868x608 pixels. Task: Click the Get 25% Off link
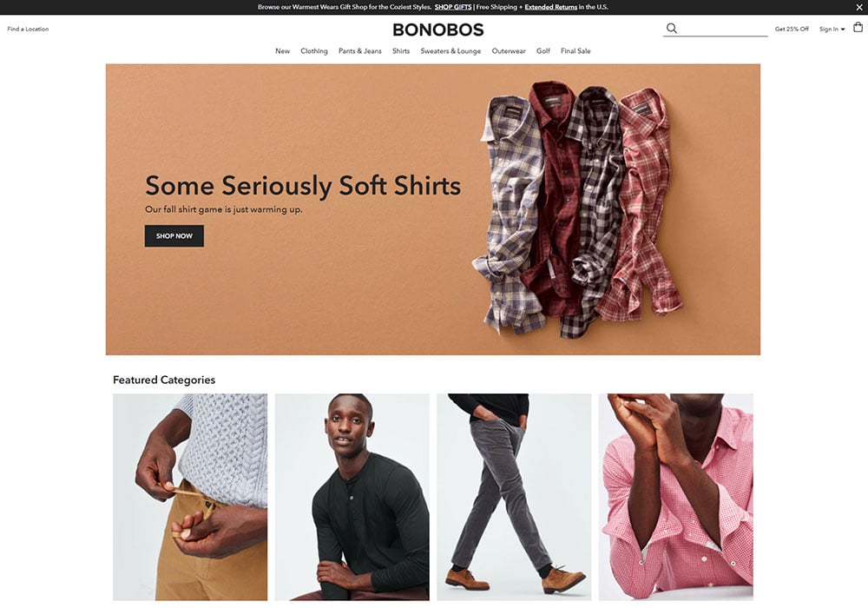point(792,29)
